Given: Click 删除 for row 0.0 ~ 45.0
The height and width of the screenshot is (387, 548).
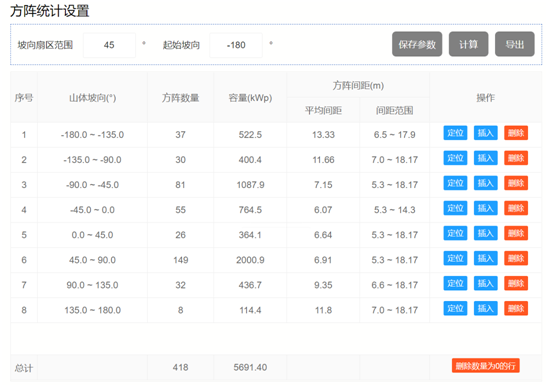Looking at the screenshot, I should 516,233.
